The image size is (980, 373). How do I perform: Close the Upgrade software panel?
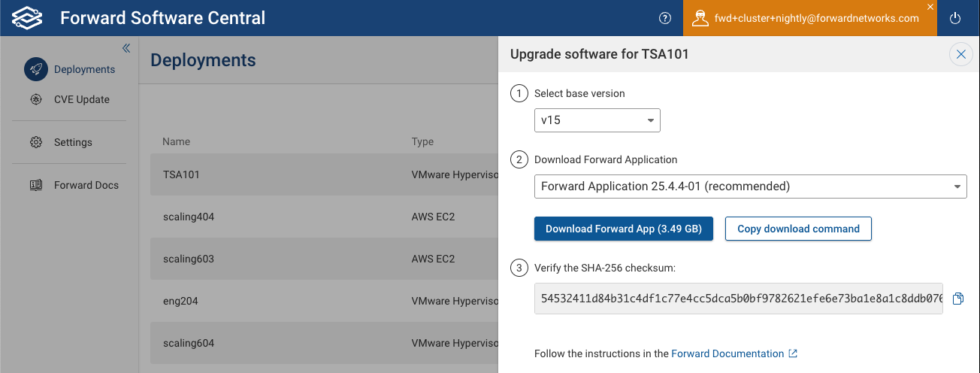(x=960, y=54)
